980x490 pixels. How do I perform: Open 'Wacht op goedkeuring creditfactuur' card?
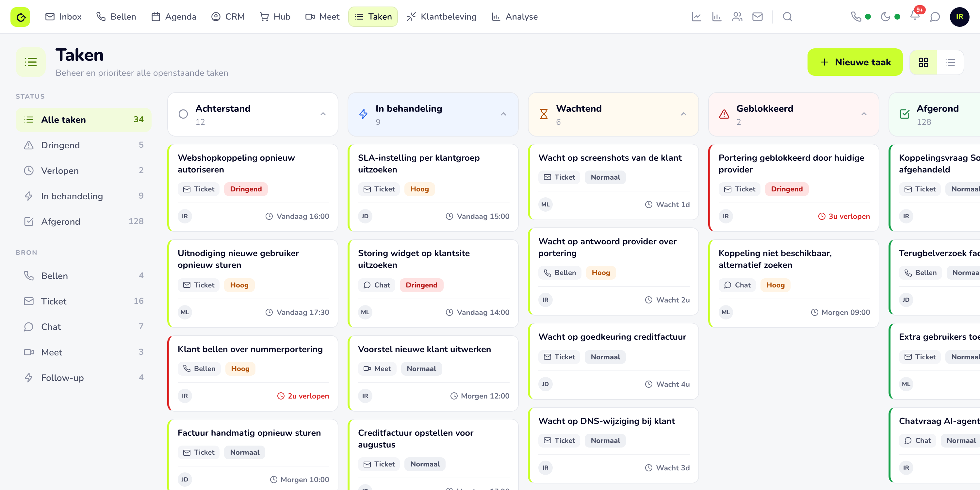(x=613, y=361)
